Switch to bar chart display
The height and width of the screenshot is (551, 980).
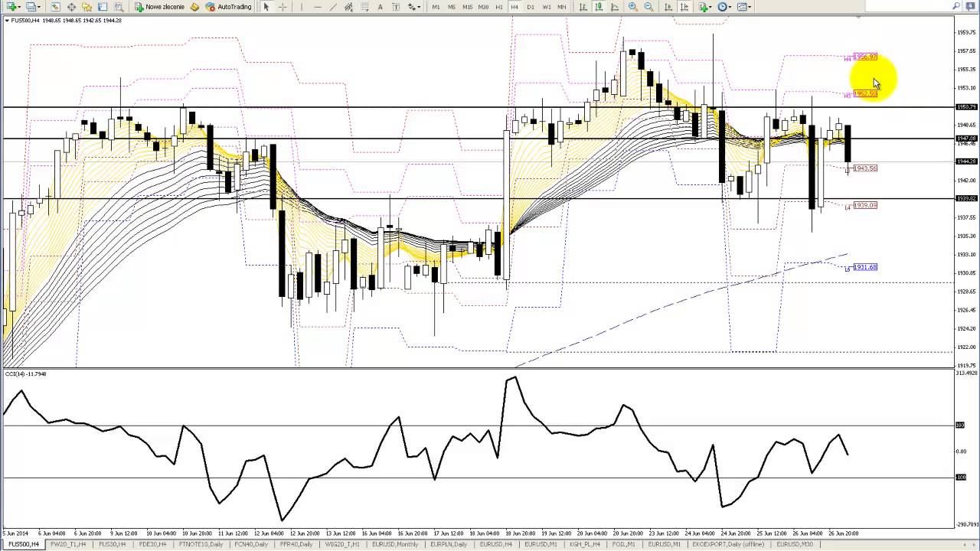tap(583, 7)
